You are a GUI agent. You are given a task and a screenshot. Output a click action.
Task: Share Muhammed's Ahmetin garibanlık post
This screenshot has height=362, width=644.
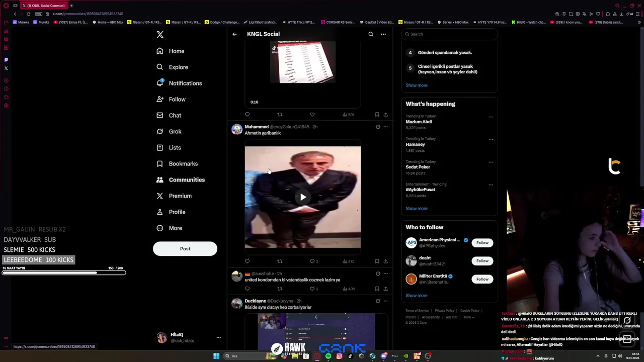pyautogui.click(x=386, y=261)
